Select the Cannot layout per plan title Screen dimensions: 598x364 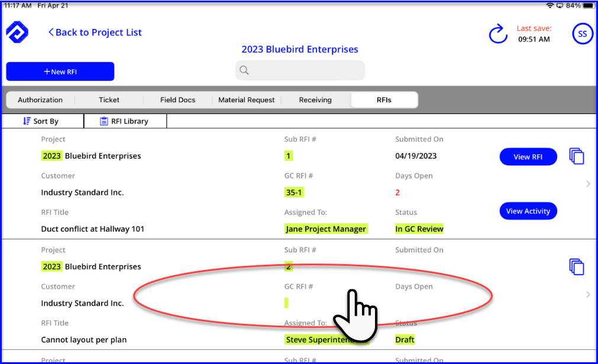[x=84, y=340]
